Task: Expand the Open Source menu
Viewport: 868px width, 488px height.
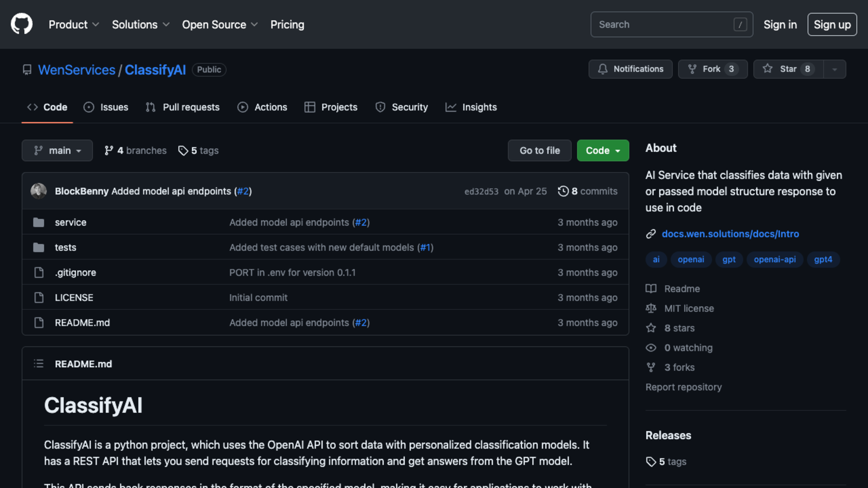Action: tap(220, 25)
